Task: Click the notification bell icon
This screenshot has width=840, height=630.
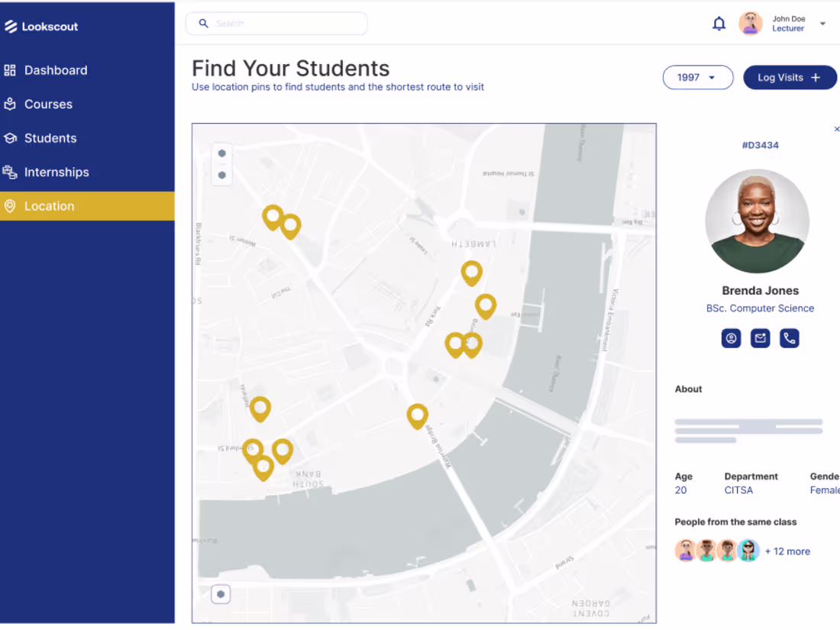Action: tap(719, 24)
